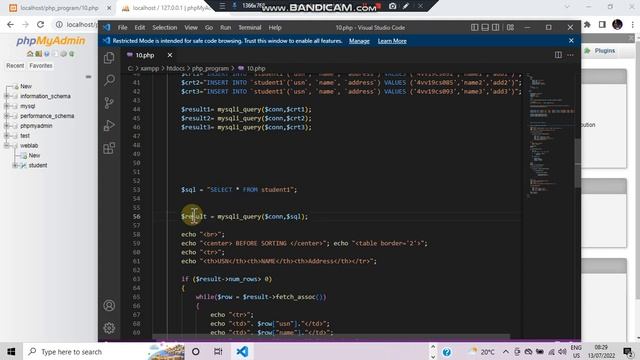Open the Run menu
Image resolution: width=640 pixels, height=360 pixels.
point(225,28)
